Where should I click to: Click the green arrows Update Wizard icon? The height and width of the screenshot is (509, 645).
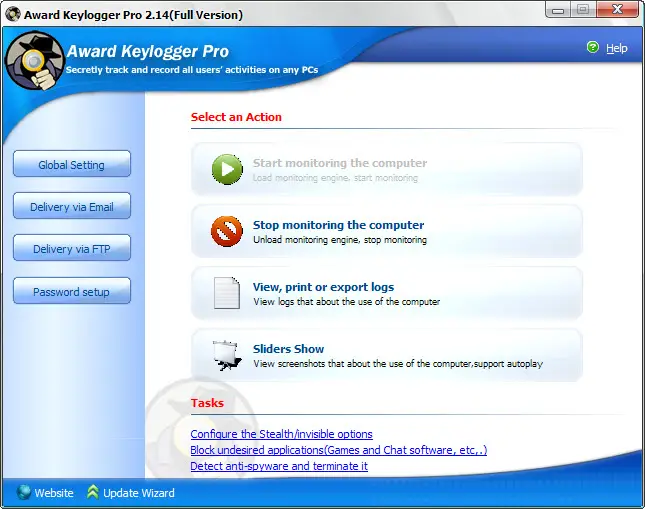[93, 492]
